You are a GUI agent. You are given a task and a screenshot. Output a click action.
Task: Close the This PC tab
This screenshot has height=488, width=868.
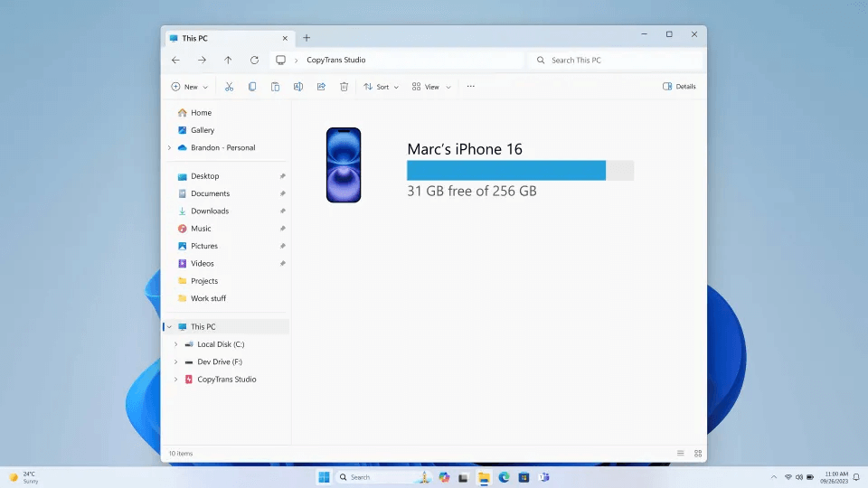coord(285,38)
